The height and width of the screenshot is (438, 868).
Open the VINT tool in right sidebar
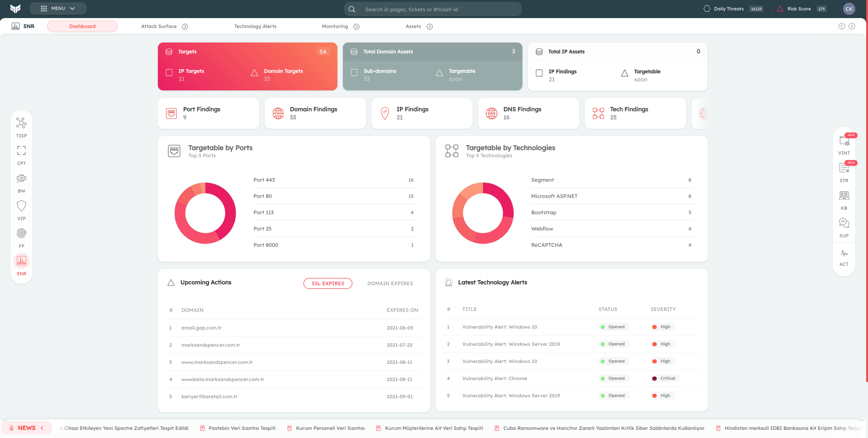(x=844, y=141)
